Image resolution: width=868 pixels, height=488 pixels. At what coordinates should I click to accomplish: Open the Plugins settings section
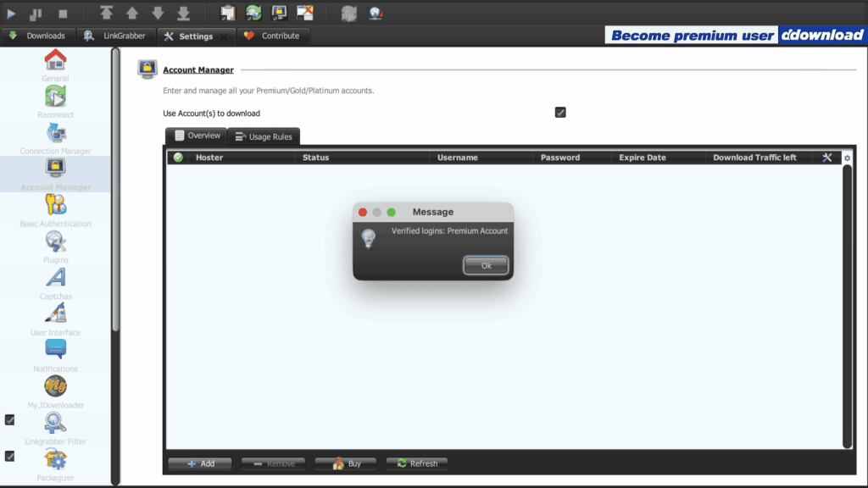pyautogui.click(x=55, y=247)
